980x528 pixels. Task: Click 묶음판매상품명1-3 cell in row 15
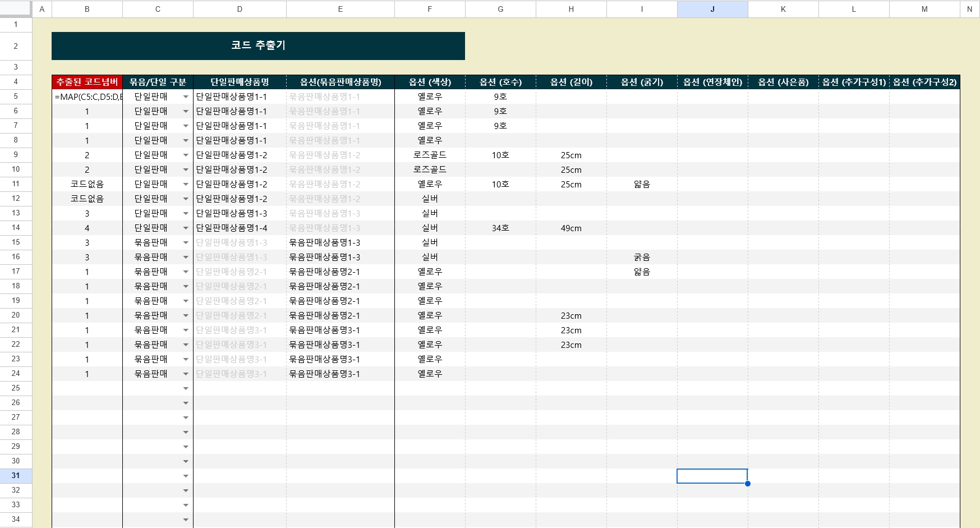pyautogui.click(x=341, y=242)
